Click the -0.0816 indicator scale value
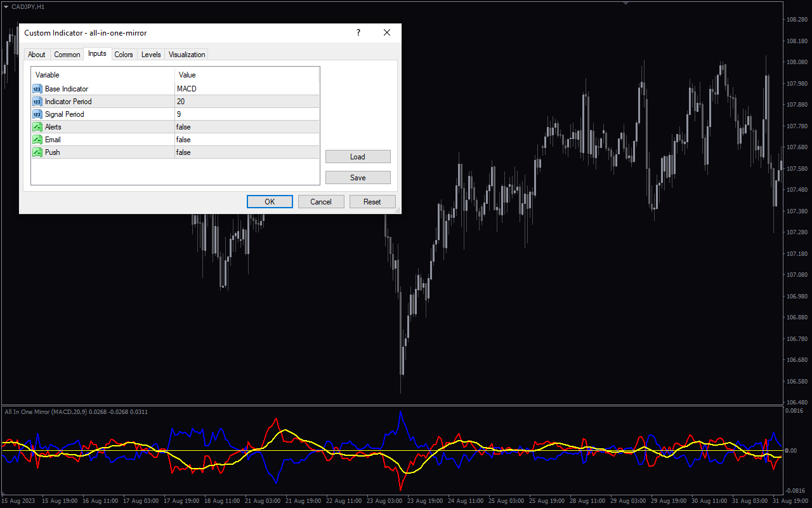Viewport: 812px width, 508px height. (795, 491)
